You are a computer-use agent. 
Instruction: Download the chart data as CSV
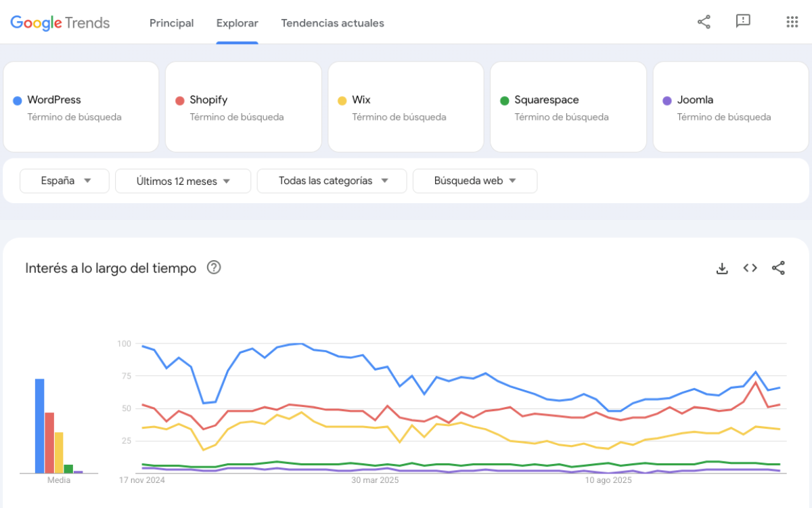(722, 268)
